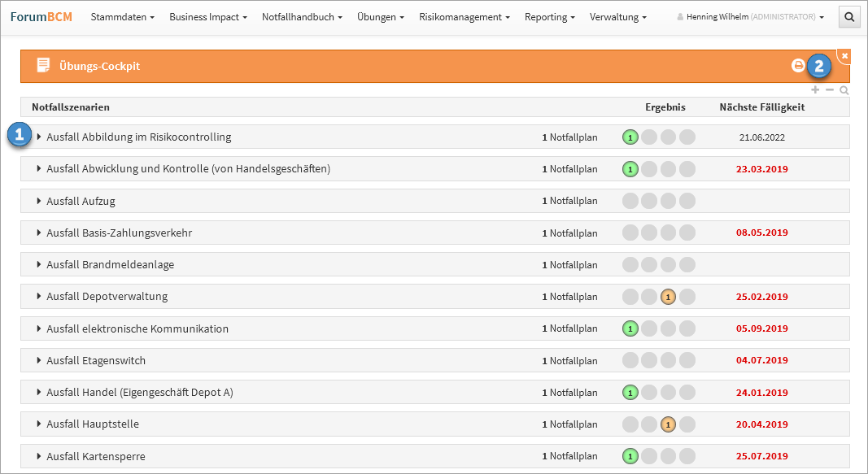Click the Ergebnis column header
This screenshot has height=474, width=868.
(x=665, y=107)
